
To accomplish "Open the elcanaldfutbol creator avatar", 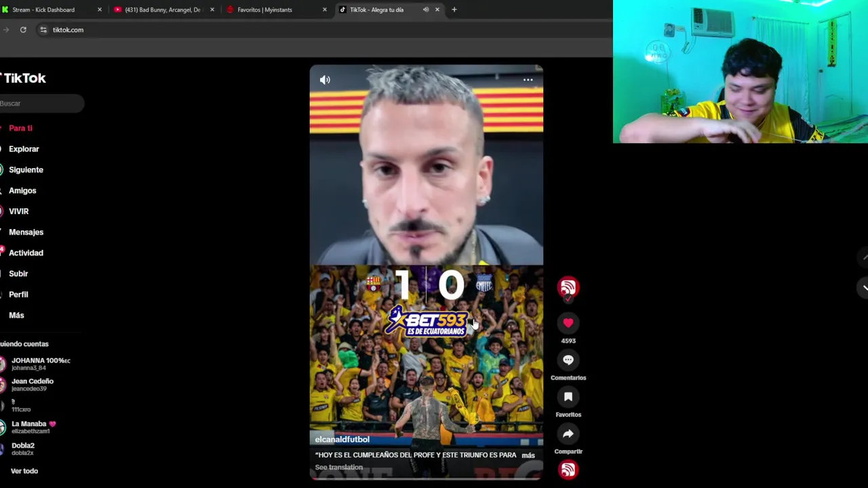I will pos(568,288).
